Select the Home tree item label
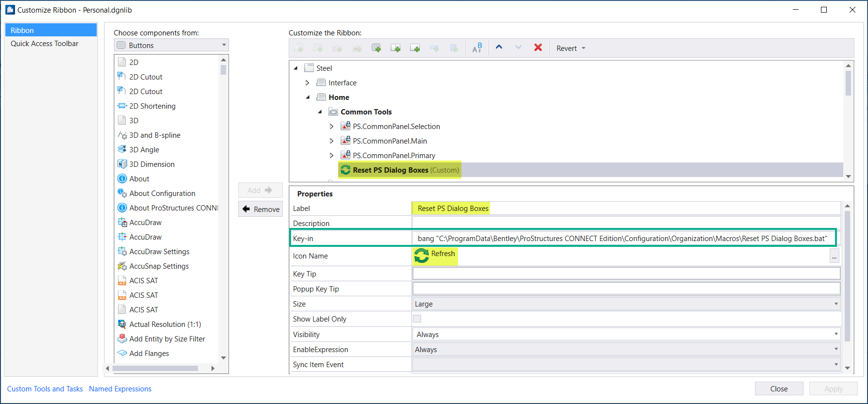The width and height of the screenshot is (868, 404). 339,97
